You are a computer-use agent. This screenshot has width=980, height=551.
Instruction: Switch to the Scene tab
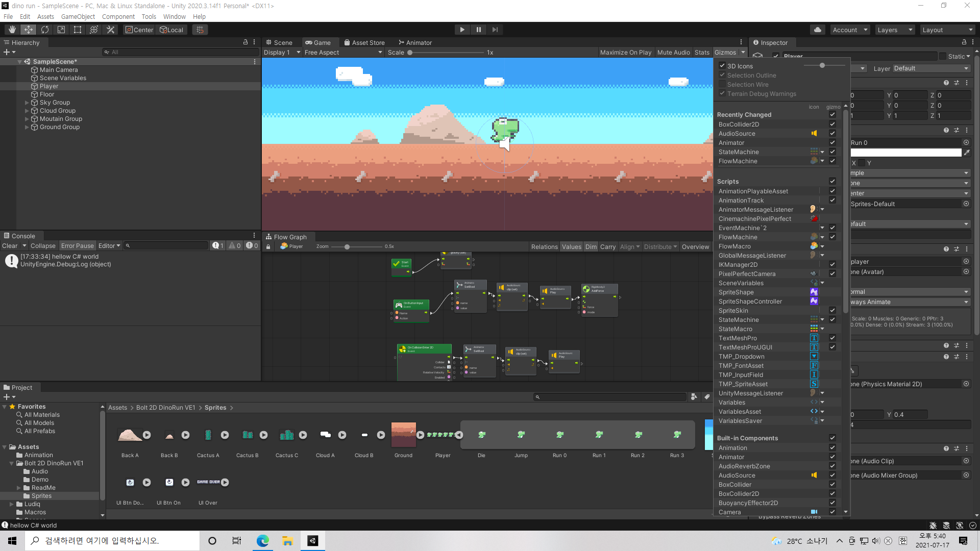point(279,43)
